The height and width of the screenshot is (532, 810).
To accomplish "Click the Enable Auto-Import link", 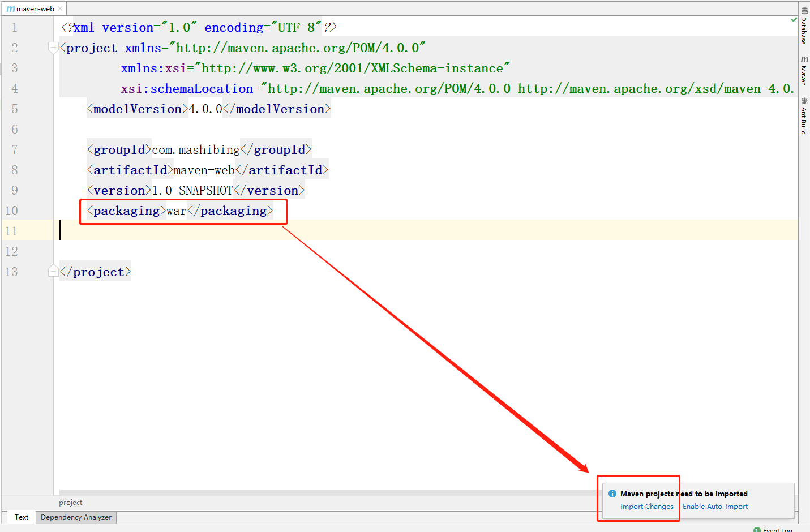I will [715, 507].
